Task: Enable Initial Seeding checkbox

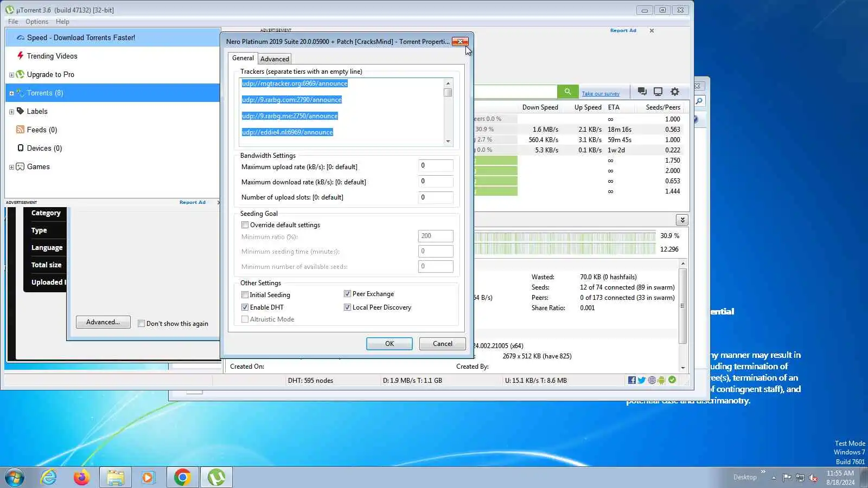Action: click(245, 295)
